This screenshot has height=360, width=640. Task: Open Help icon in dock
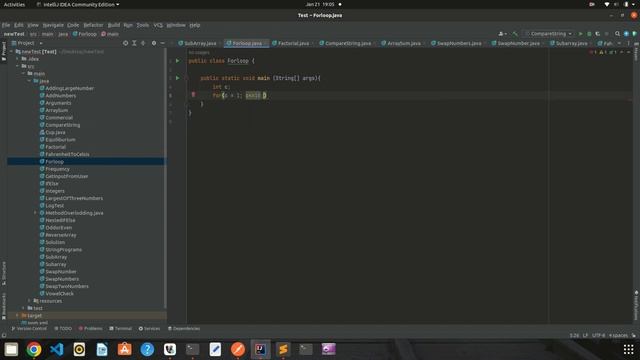pos(147,349)
